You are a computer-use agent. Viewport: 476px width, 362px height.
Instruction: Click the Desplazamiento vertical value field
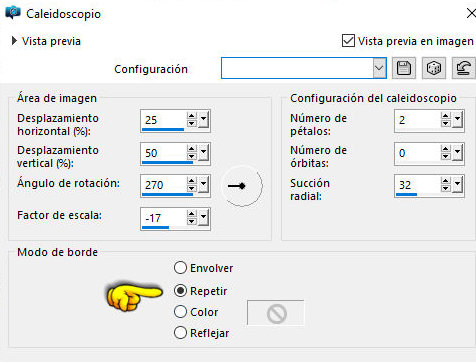pyautogui.click(x=163, y=153)
